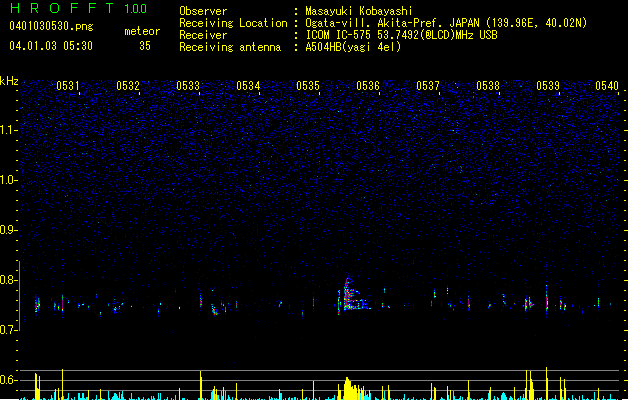Click the 'Receiving antenna' label
Screen dimensions: 629x400
point(230,47)
